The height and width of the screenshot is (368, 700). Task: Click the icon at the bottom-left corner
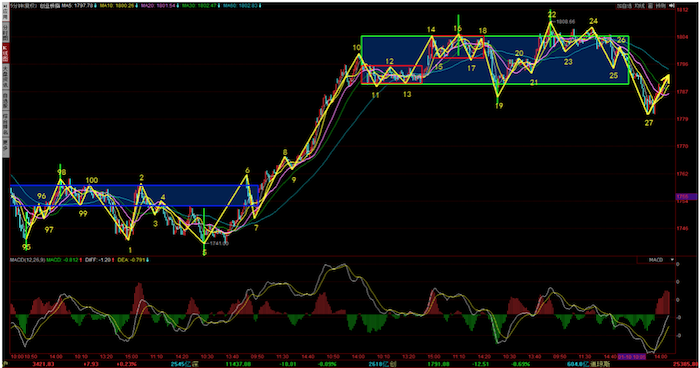pyautogui.click(x=5, y=364)
